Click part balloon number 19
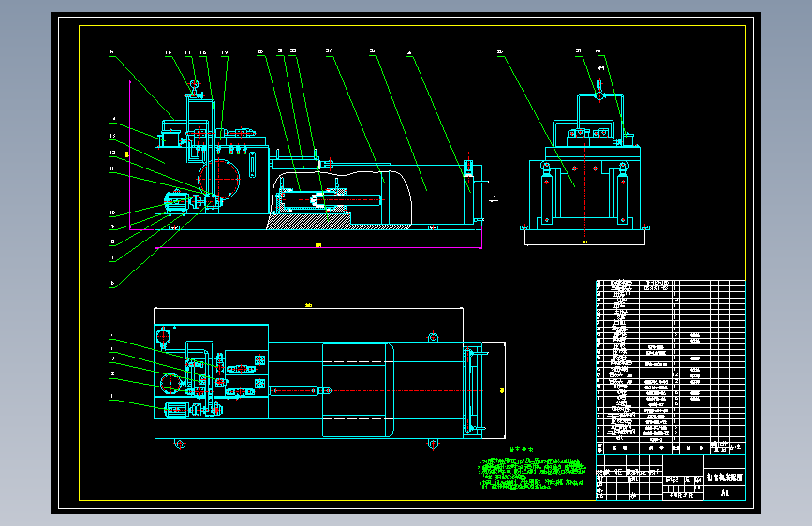Image resolution: width=812 pixels, height=526 pixels. 224,52
